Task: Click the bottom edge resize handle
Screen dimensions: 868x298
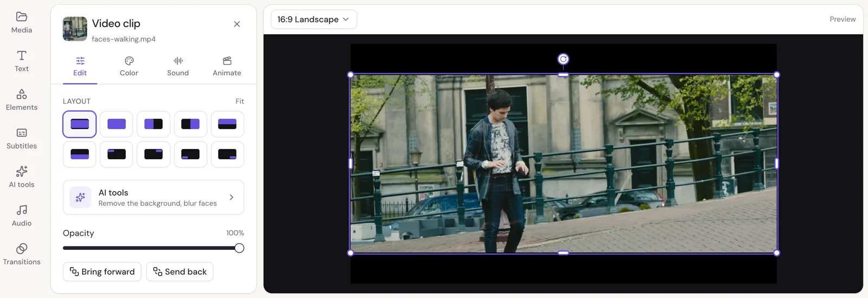Action: tap(564, 253)
